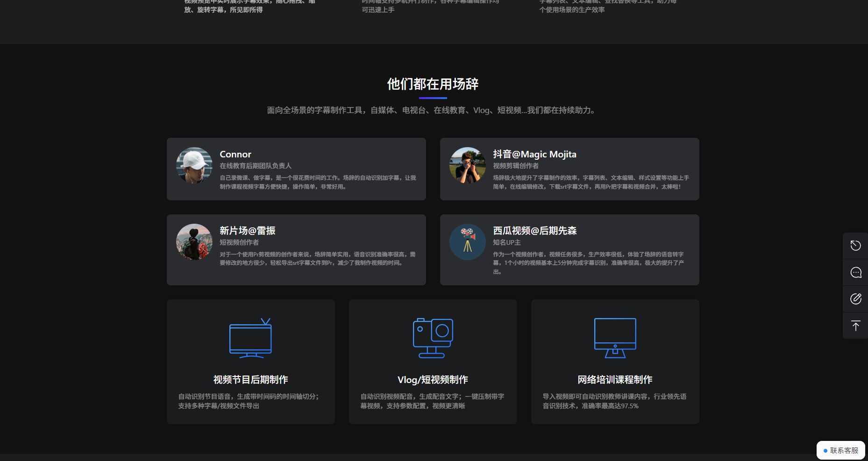Image resolution: width=868 pixels, height=461 pixels.
Task: Click the desktop monitor icon
Action: (615, 338)
